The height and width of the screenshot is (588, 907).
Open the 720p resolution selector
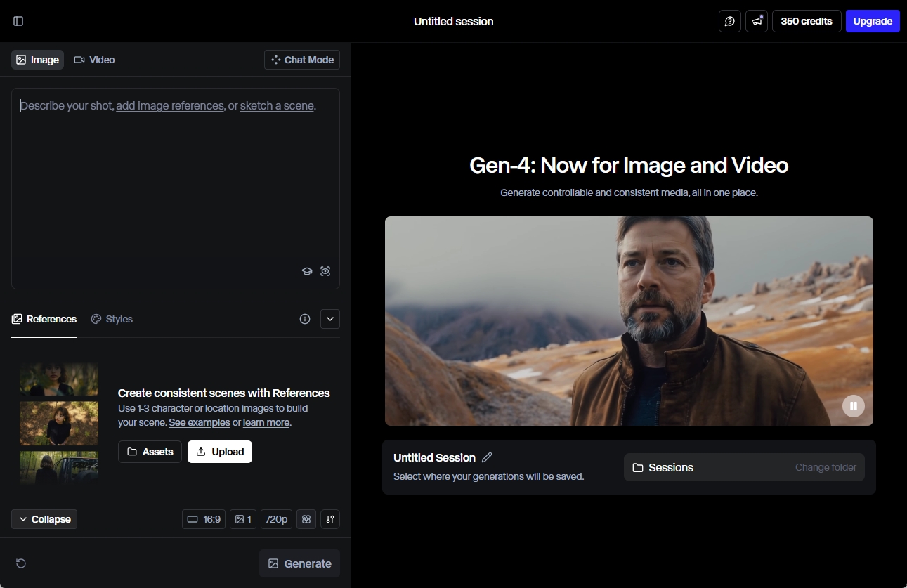[x=276, y=519]
